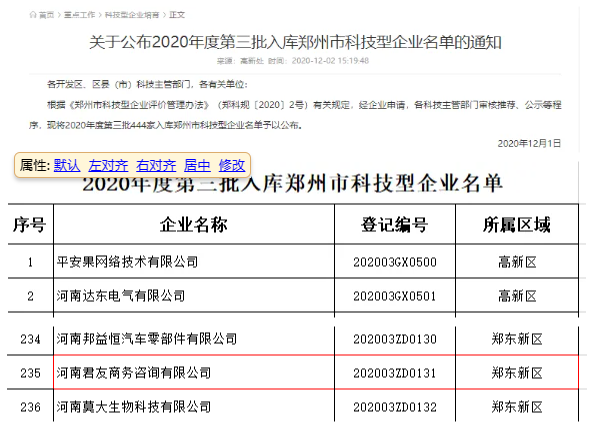Select registration number 202003ZD0131

point(395,373)
